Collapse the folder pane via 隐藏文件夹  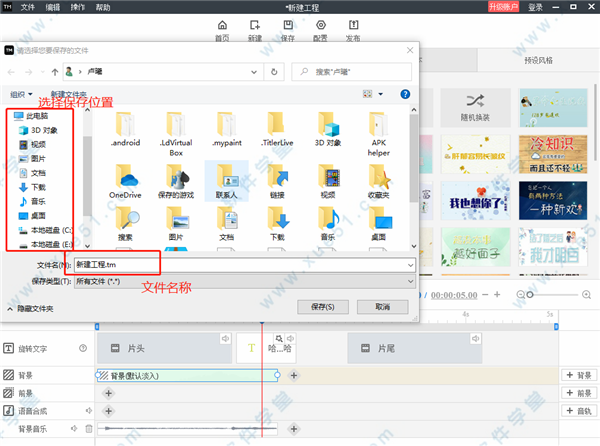click(32, 309)
